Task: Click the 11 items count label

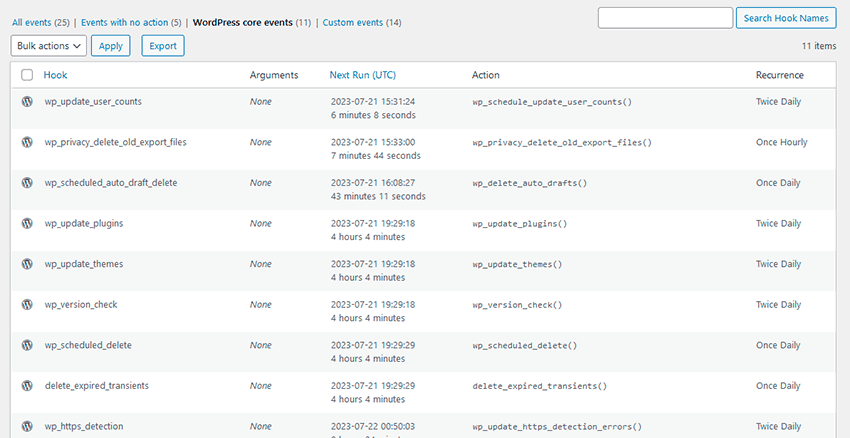Action: (819, 46)
